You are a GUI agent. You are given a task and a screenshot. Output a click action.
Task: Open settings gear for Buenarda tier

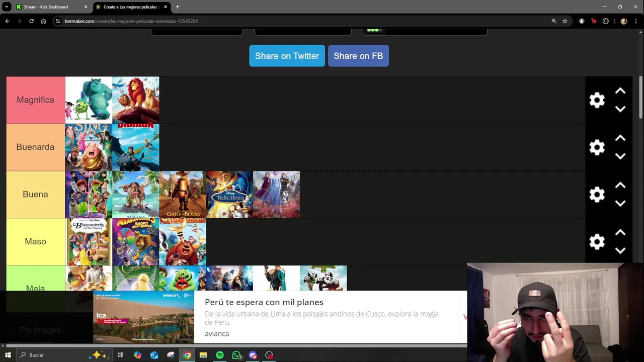tap(597, 147)
